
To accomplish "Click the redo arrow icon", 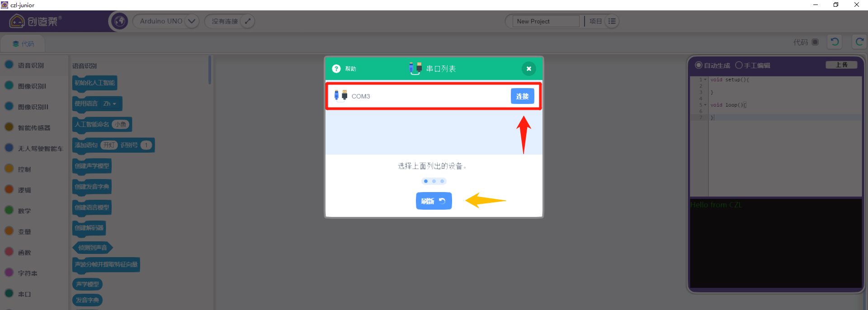I will tap(859, 42).
